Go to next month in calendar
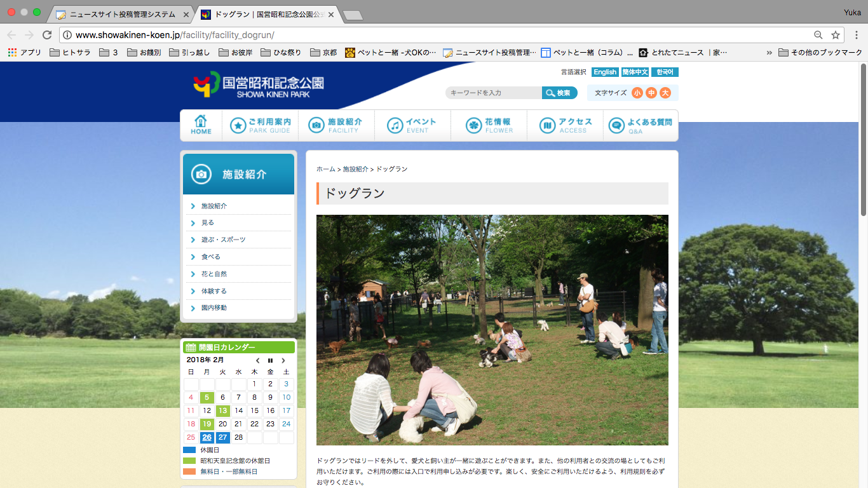 (x=283, y=360)
